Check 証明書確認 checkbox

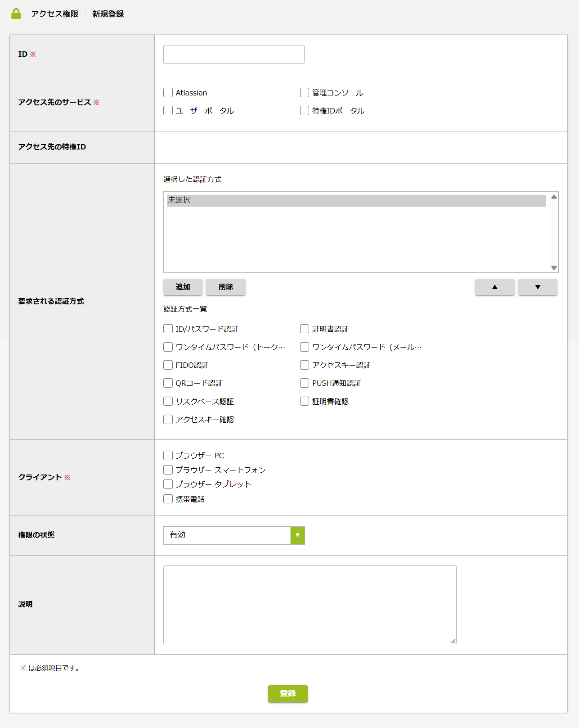(x=305, y=402)
